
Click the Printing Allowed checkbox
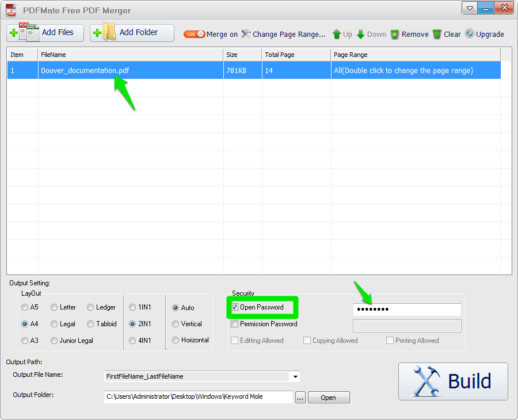390,341
